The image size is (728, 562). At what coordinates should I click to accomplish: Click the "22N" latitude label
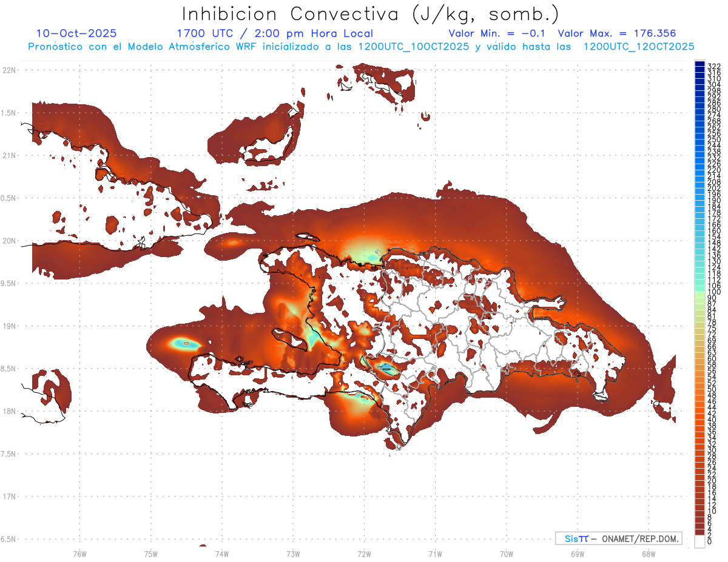9,70
